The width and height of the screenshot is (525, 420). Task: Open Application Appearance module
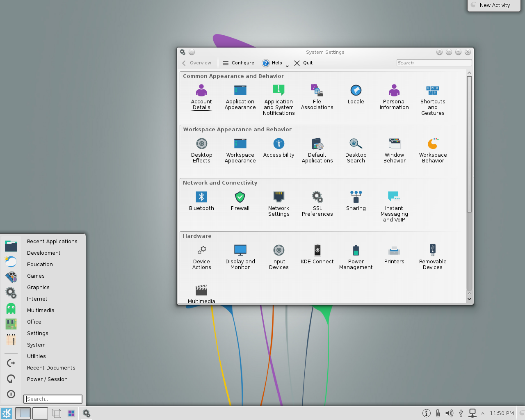(240, 97)
